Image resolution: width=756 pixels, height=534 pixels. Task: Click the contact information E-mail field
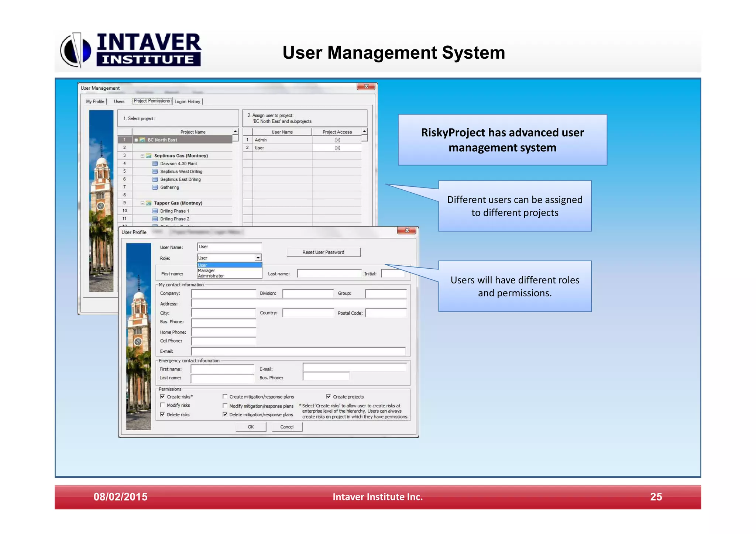tap(298, 351)
